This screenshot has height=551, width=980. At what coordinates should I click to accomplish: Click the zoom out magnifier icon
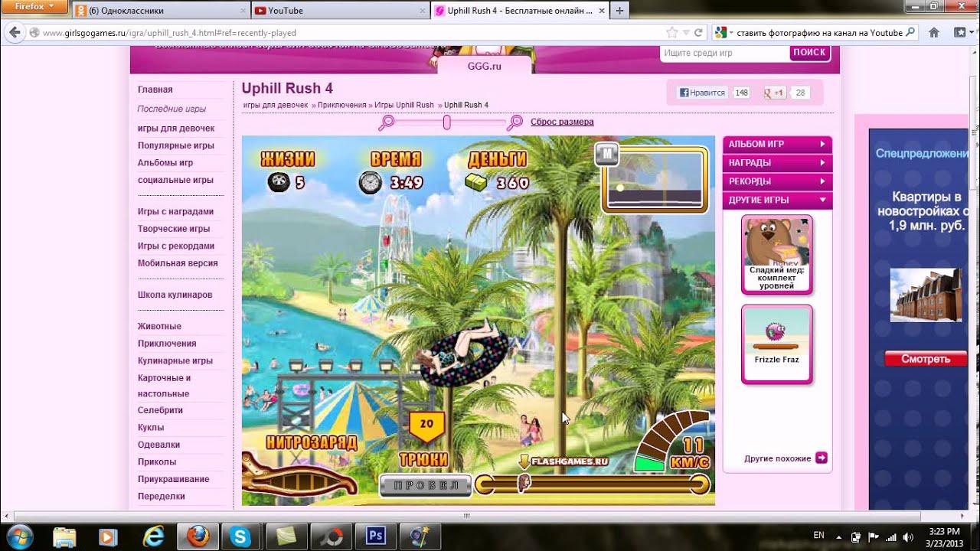386,122
